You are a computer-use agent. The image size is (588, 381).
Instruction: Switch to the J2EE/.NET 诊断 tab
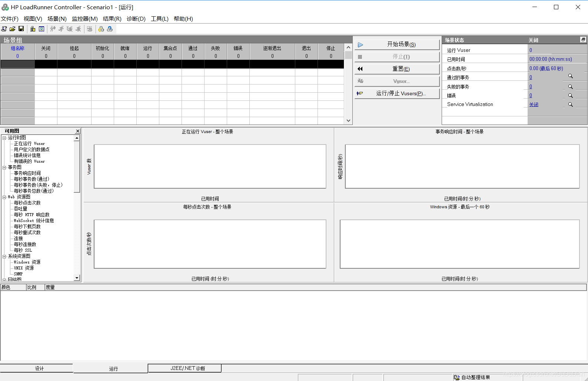click(185, 368)
